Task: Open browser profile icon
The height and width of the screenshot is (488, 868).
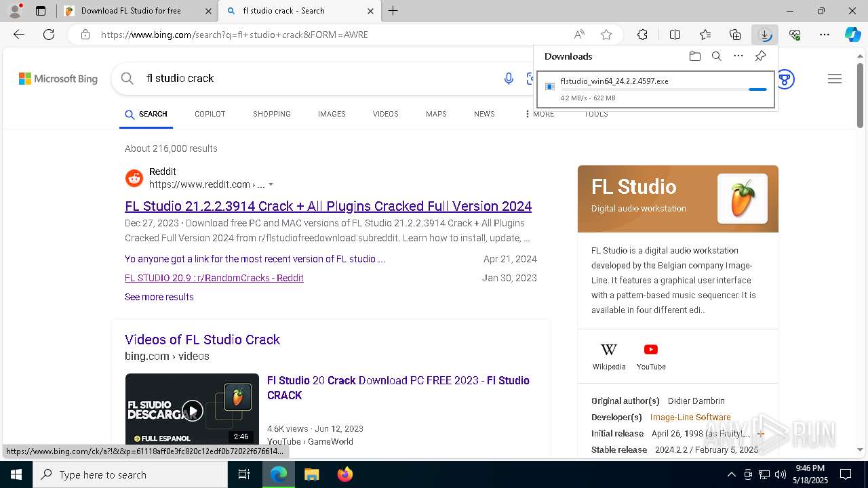Action: point(15,10)
